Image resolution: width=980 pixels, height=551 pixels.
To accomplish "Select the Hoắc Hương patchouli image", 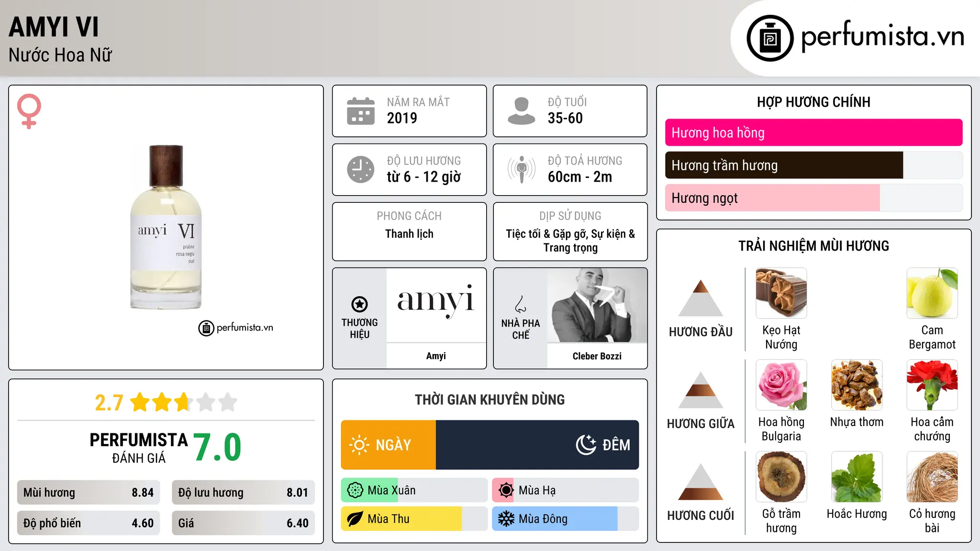I will click(x=857, y=477).
